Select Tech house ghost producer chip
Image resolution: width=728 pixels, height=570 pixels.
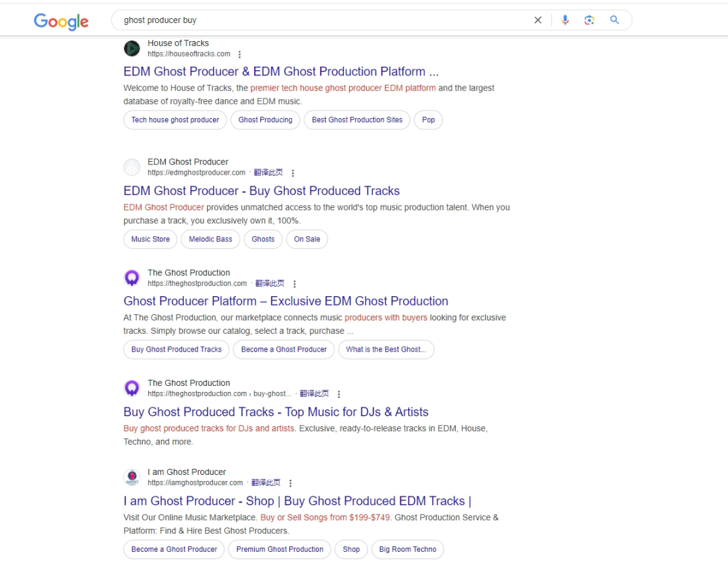pyautogui.click(x=175, y=120)
